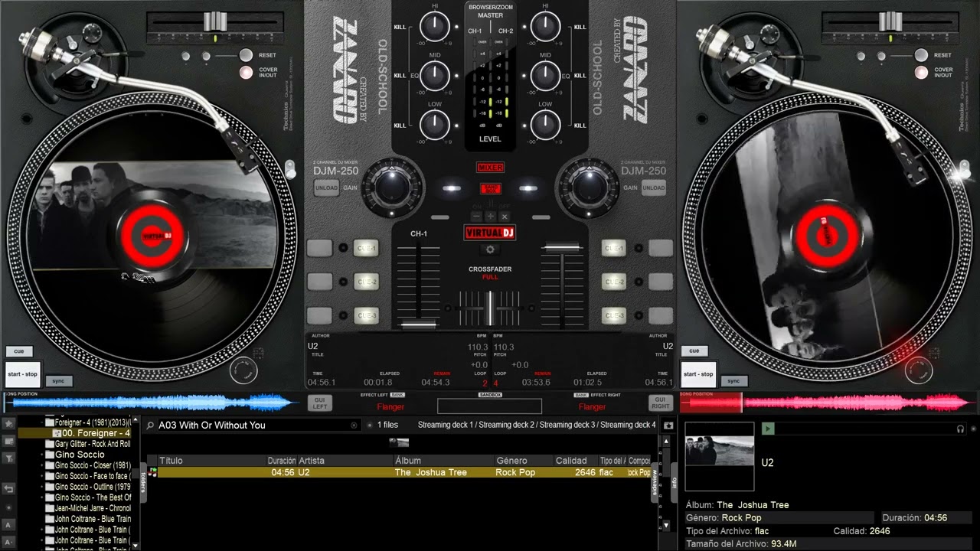
Task: Click the left deck loop/sync circular icon
Action: 243,371
